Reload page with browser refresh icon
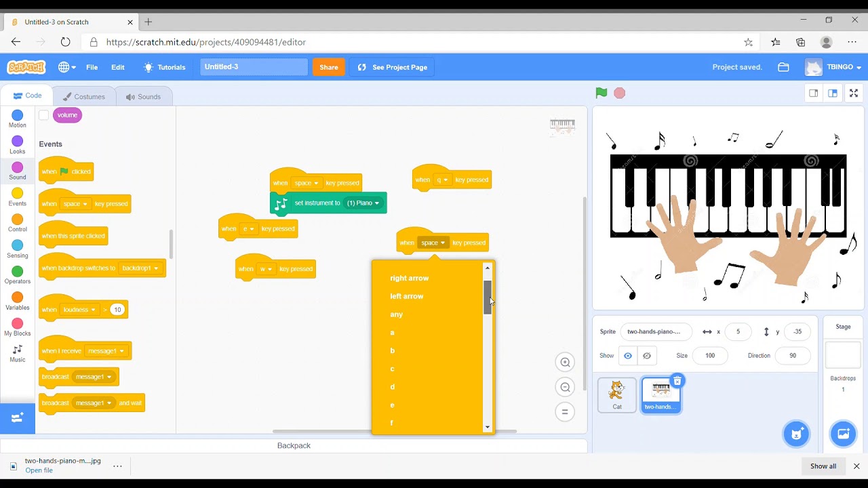The width and height of the screenshot is (868, 488). pos(65,42)
